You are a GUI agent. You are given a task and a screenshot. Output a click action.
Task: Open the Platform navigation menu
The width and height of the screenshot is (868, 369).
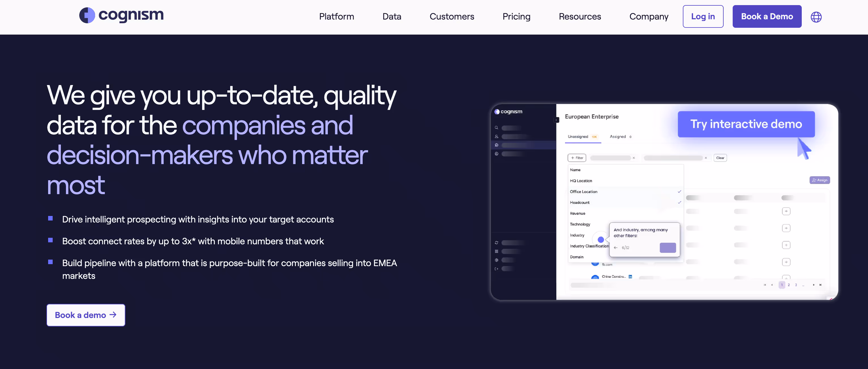(336, 16)
